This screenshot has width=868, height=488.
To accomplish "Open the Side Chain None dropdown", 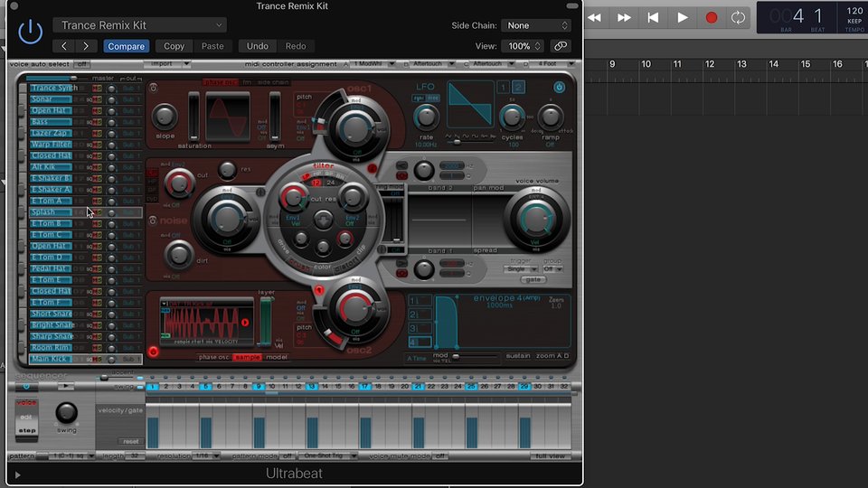I will [536, 25].
